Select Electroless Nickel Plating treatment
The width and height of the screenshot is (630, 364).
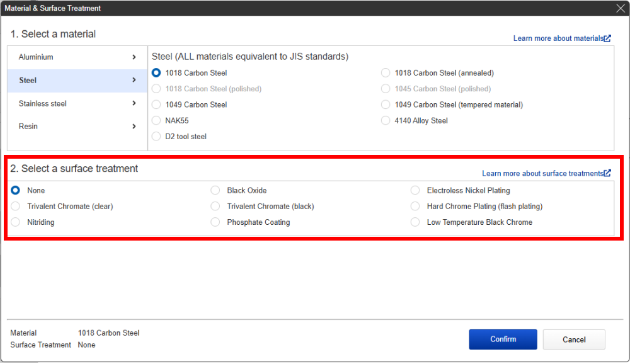pos(415,190)
